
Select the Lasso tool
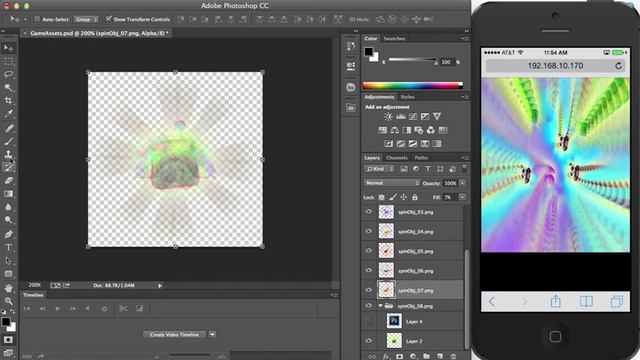point(8,75)
